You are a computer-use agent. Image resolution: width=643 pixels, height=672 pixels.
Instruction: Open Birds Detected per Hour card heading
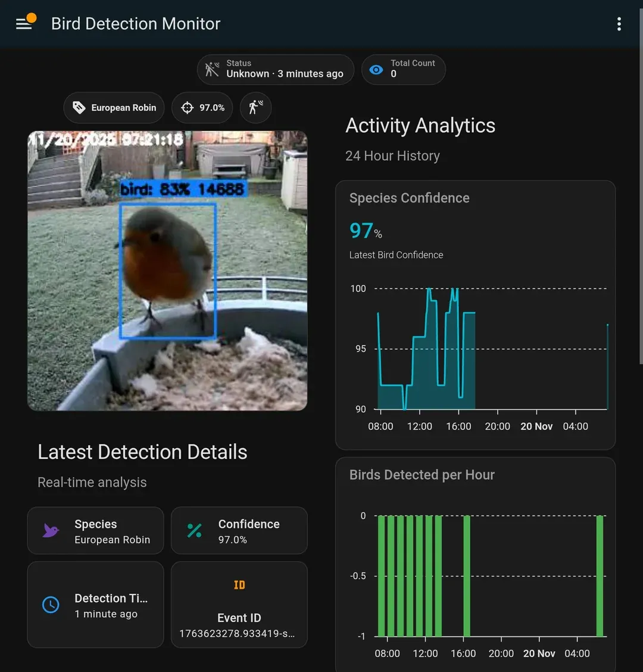click(x=422, y=475)
